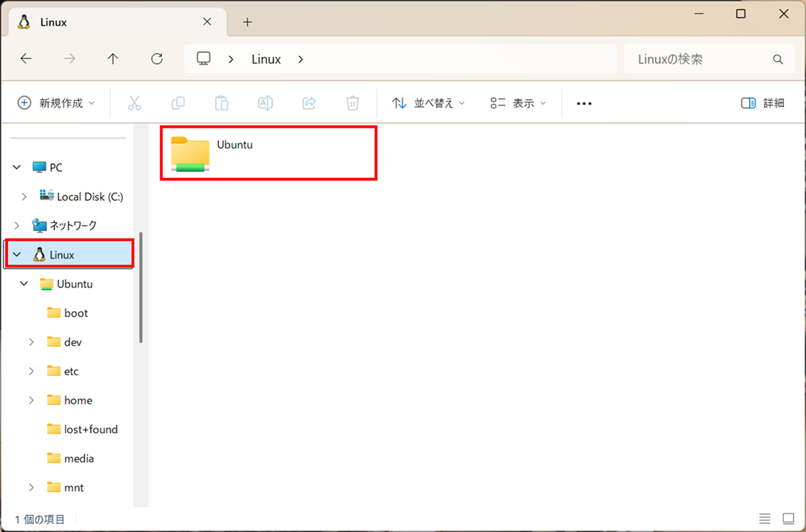Expand the home folder node
Viewport: 806px width, 532px height.
tap(31, 400)
